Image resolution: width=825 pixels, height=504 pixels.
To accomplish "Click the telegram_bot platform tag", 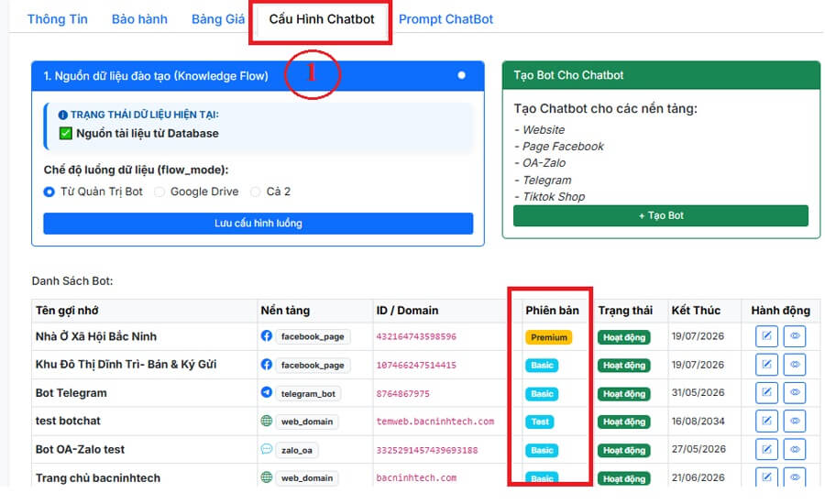I will tap(308, 393).
